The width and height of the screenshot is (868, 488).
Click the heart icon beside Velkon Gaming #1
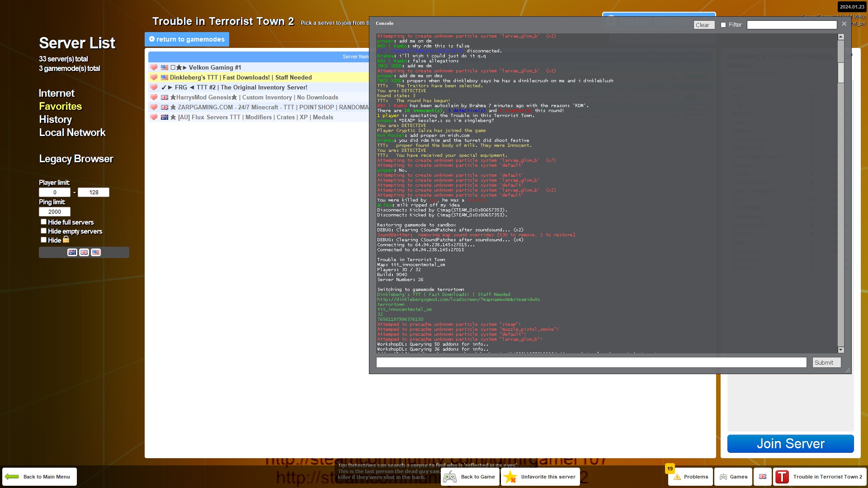pos(154,67)
